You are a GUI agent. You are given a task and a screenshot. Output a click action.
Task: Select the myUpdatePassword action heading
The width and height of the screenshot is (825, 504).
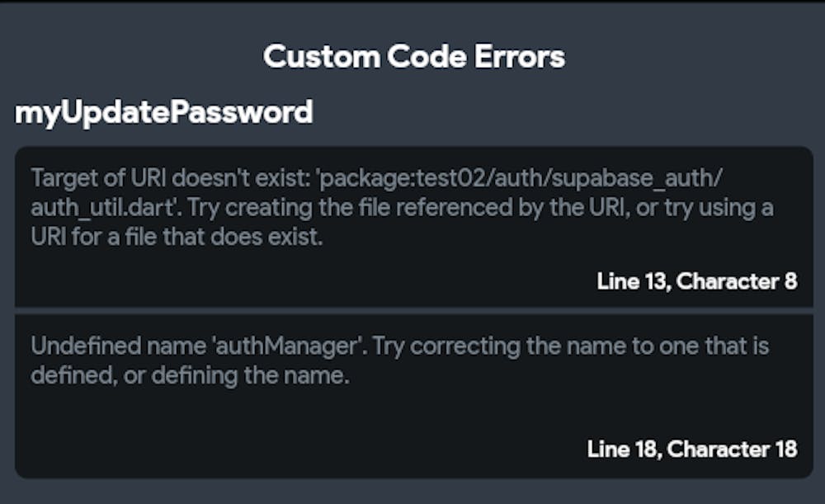[x=164, y=112]
